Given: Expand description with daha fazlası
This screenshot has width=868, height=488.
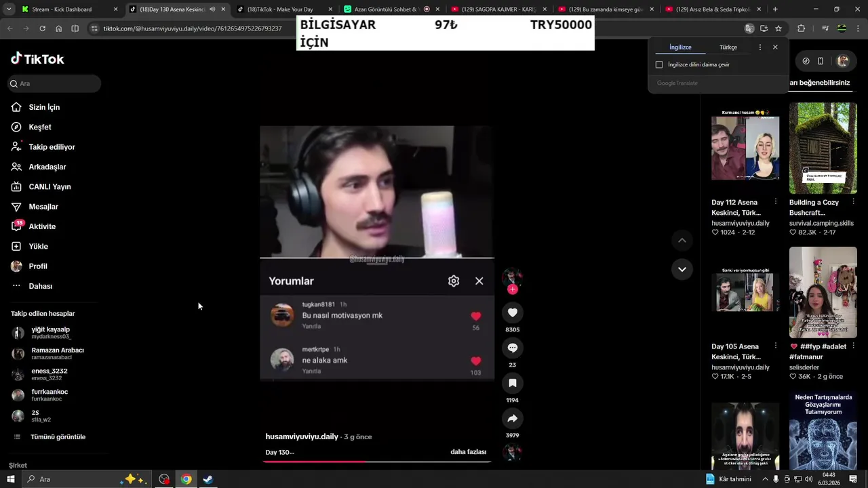Looking at the screenshot, I should point(468,452).
